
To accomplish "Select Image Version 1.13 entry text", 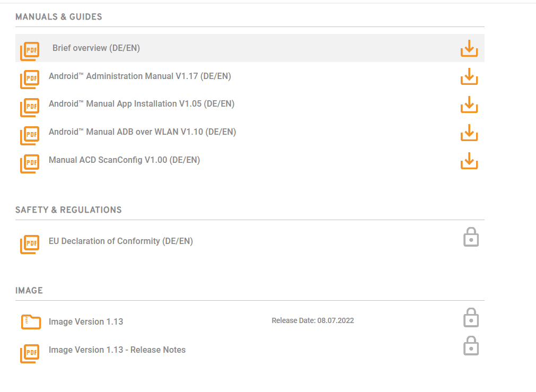I will 86,321.
